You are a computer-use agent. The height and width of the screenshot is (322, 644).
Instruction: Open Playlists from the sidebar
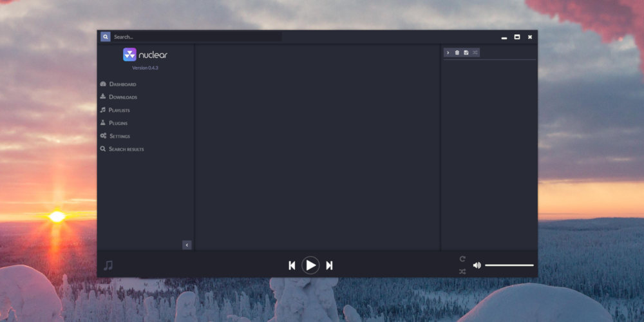[118, 110]
